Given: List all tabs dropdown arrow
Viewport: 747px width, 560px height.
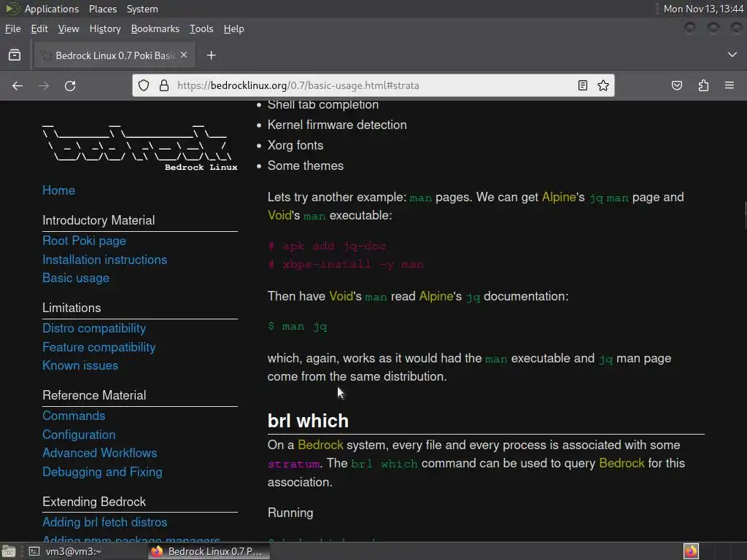Looking at the screenshot, I should [x=732, y=55].
